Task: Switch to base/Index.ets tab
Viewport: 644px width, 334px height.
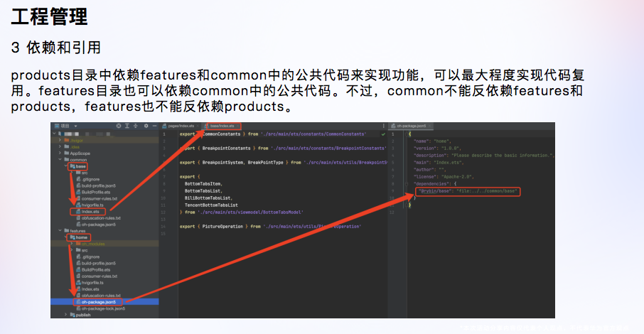Action: point(221,126)
